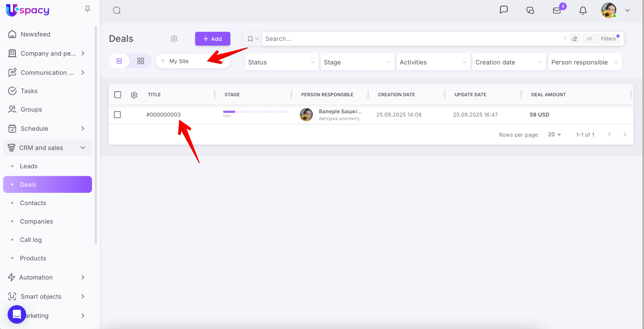The image size is (644, 329).
Task: Expand the Person responsible dropdown
Action: [585, 62]
